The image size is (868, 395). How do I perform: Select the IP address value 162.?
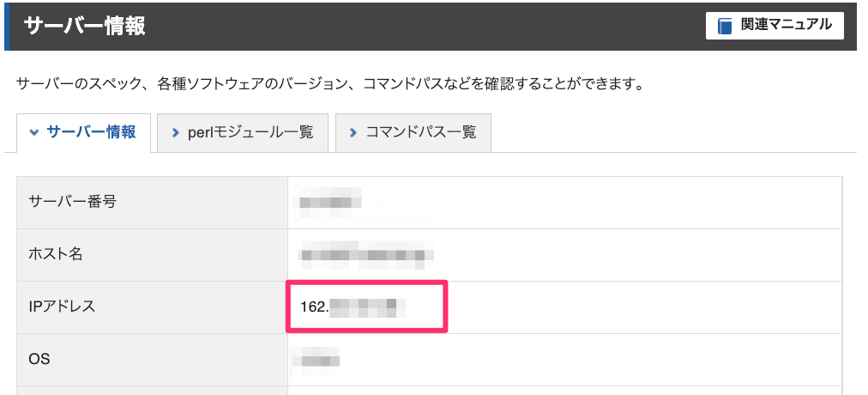pyautogui.click(x=315, y=306)
